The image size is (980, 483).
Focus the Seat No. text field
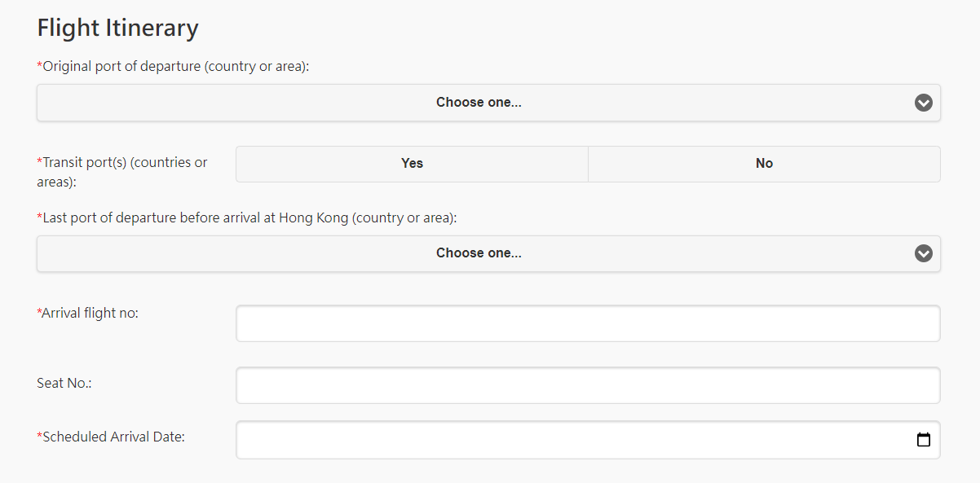(588, 385)
